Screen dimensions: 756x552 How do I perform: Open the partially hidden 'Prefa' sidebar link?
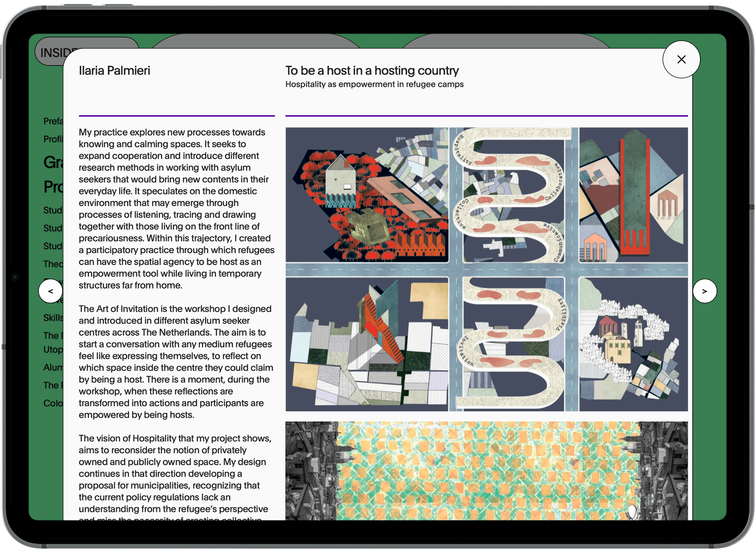(x=53, y=121)
